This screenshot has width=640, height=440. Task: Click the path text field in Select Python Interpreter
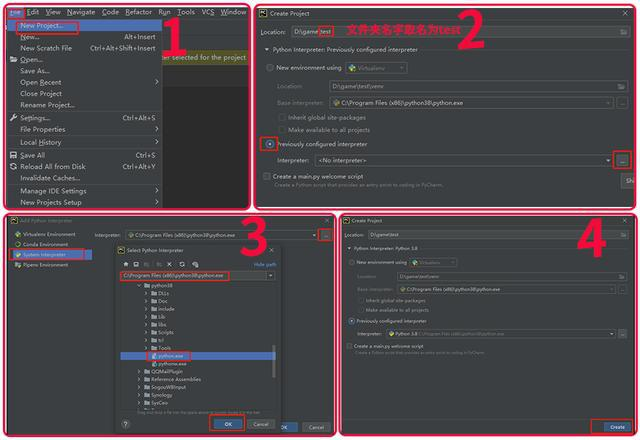coord(193,276)
